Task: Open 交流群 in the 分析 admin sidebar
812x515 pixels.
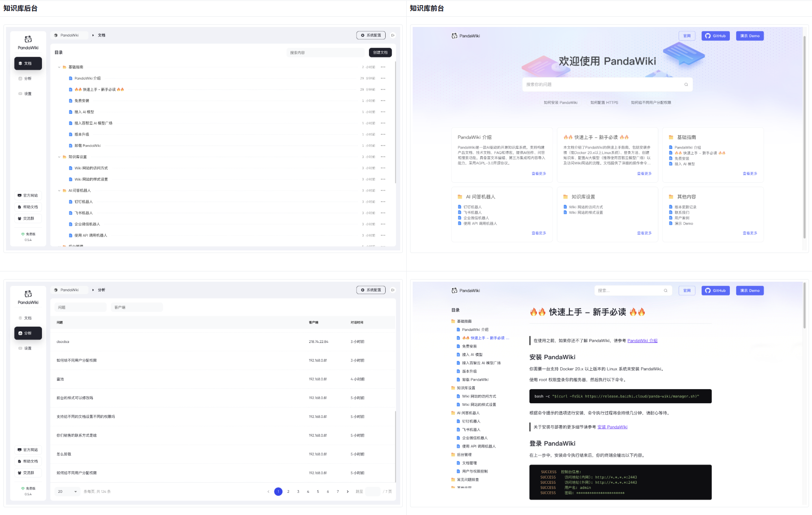Action: (x=28, y=473)
